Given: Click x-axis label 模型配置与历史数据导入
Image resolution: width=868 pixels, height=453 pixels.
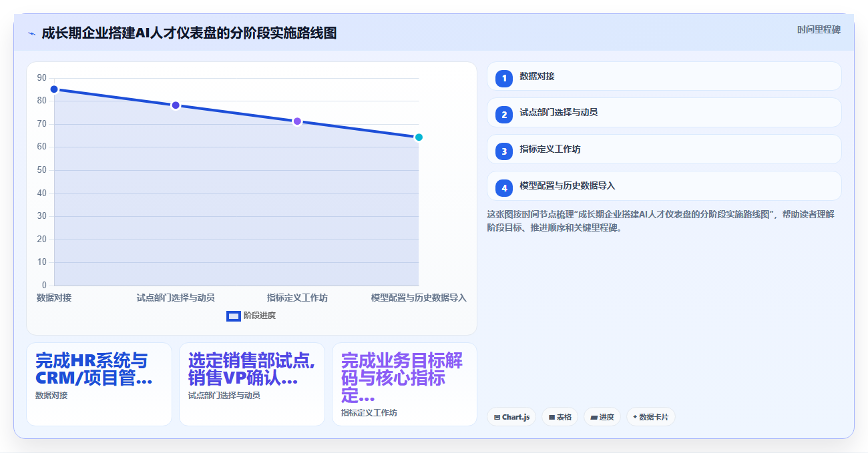Looking at the screenshot, I should coord(419,298).
